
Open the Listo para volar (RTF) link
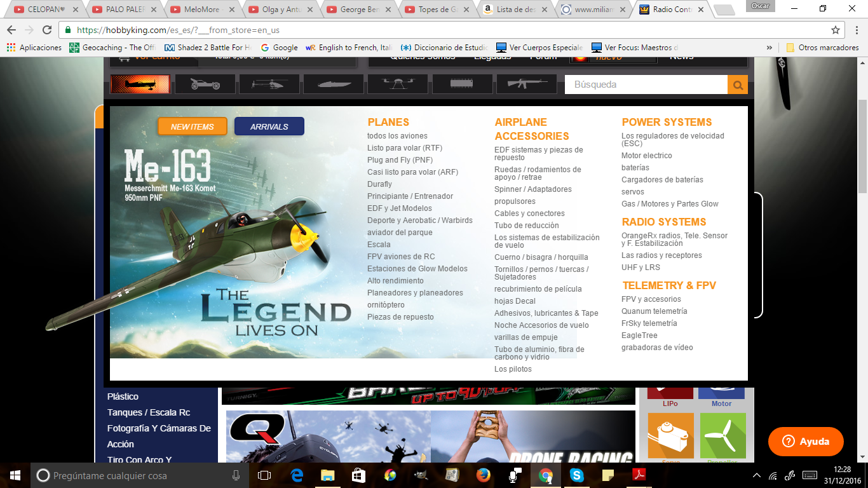(404, 148)
